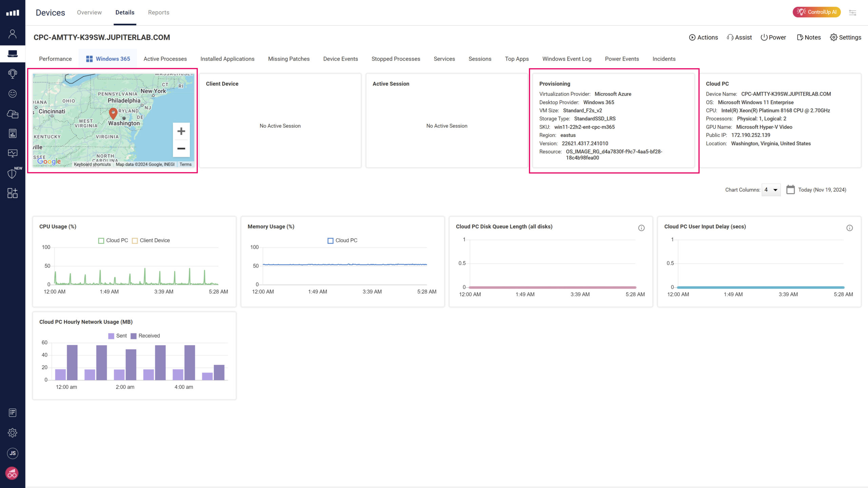Image resolution: width=868 pixels, height=488 pixels.
Task: Open the headset support sidebar icon
Action: click(x=13, y=74)
